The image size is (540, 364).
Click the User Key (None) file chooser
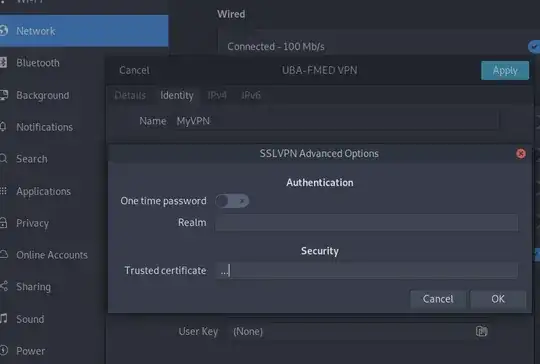tap(358, 331)
